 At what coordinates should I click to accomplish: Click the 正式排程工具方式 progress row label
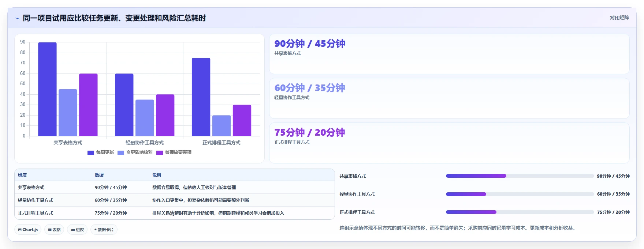click(x=357, y=212)
